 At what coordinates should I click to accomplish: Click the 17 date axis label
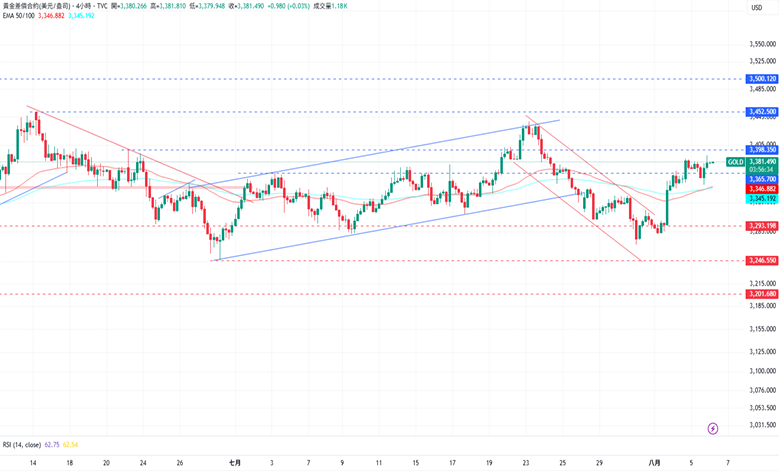pyautogui.click(x=452, y=463)
